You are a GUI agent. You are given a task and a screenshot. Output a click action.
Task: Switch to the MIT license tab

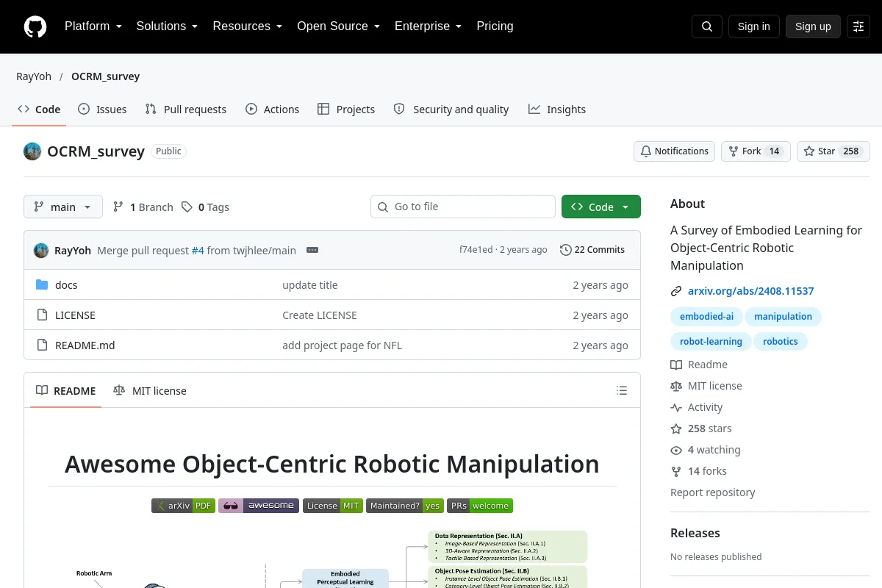point(150,391)
